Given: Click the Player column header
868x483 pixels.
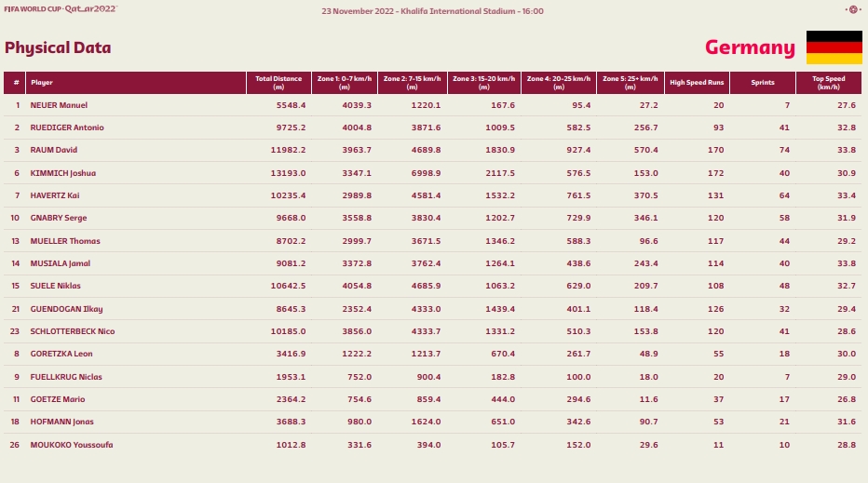Looking at the screenshot, I should tap(136, 83).
